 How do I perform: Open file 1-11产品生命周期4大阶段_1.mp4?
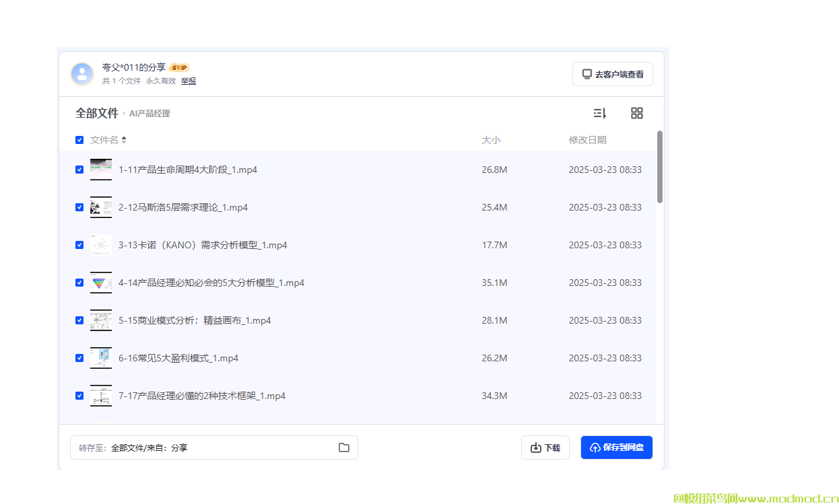point(188,170)
